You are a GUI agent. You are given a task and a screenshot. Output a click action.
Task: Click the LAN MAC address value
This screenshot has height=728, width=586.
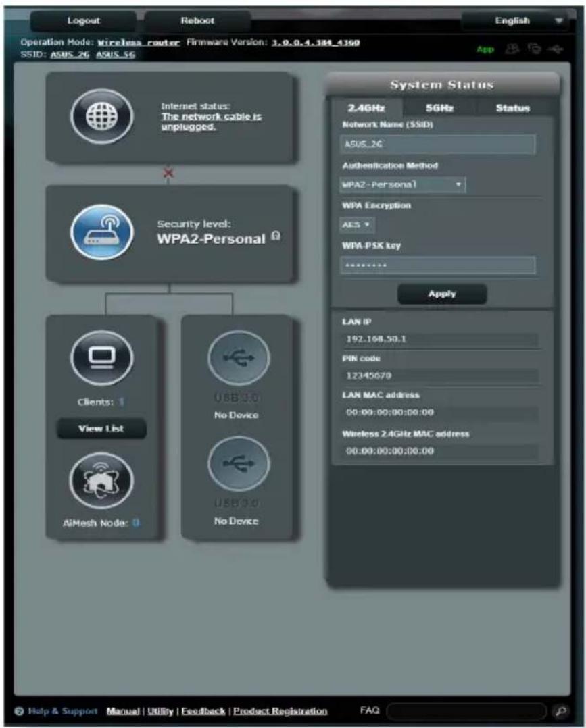(x=390, y=412)
